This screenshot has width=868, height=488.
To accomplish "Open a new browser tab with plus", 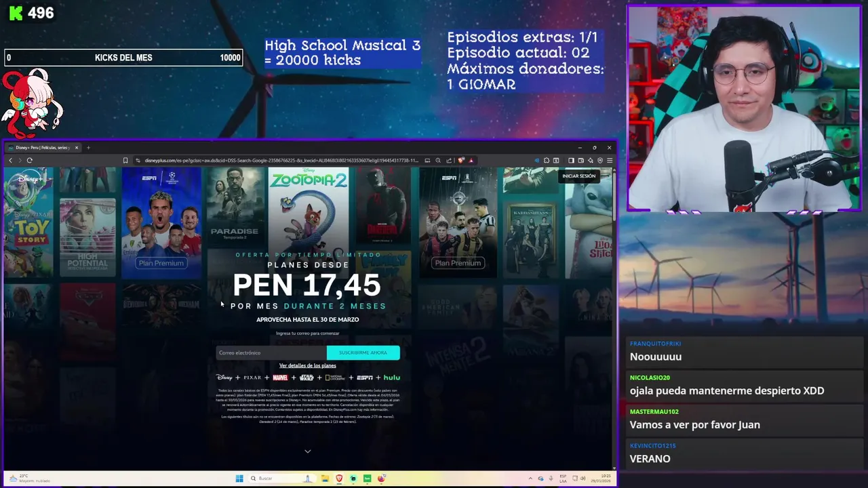I will [88, 148].
